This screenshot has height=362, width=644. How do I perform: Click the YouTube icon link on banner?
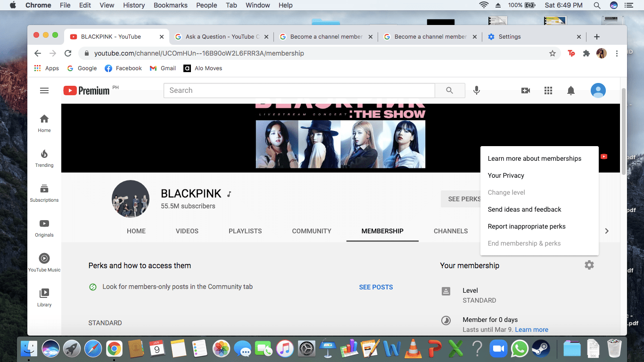(604, 156)
